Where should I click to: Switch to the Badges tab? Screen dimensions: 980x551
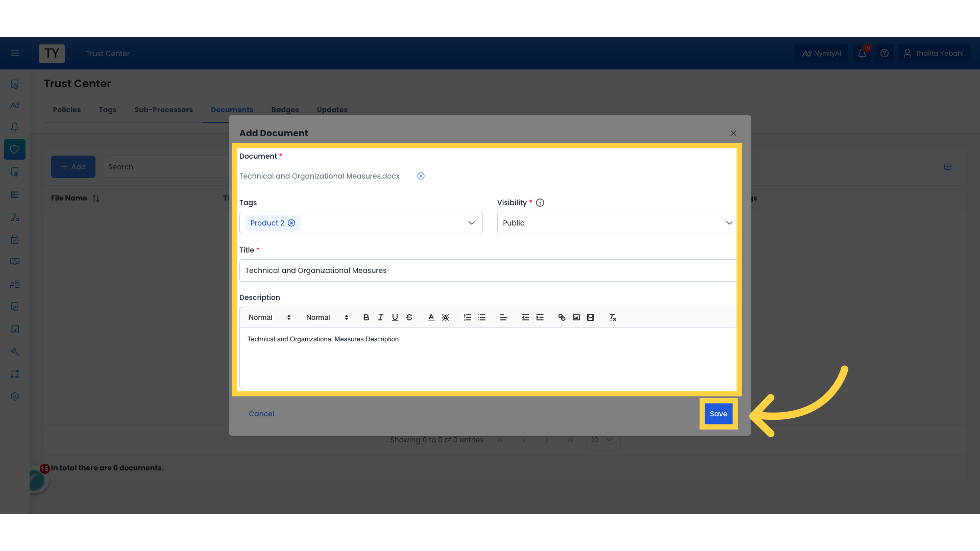285,110
